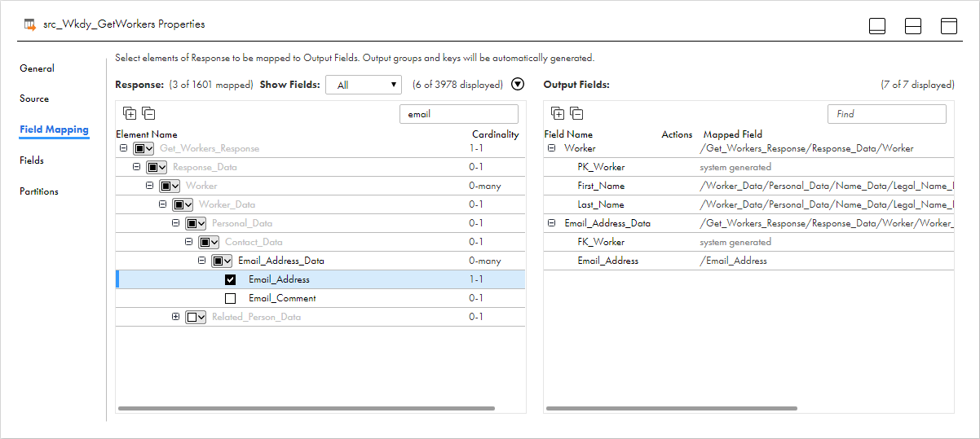Viewport: 980px width, 439px height.
Task: Collapse Email_Address_Data node in Response tree
Action: click(x=202, y=261)
